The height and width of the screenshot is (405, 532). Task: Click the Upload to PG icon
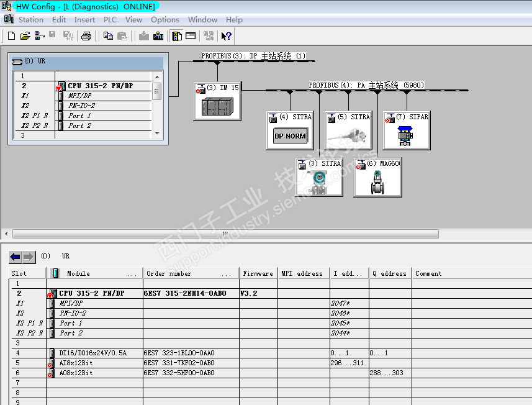158,35
